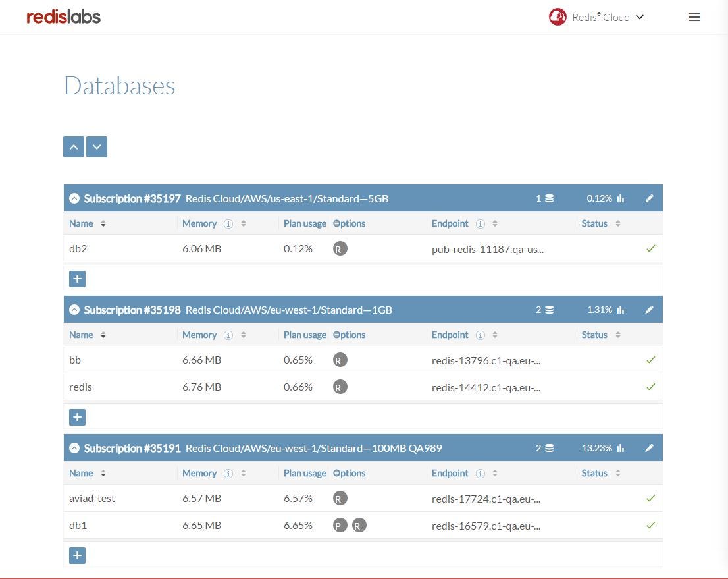Add a database to Subscription #35198
The image size is (728, 579).
click(x=77, y=416)
